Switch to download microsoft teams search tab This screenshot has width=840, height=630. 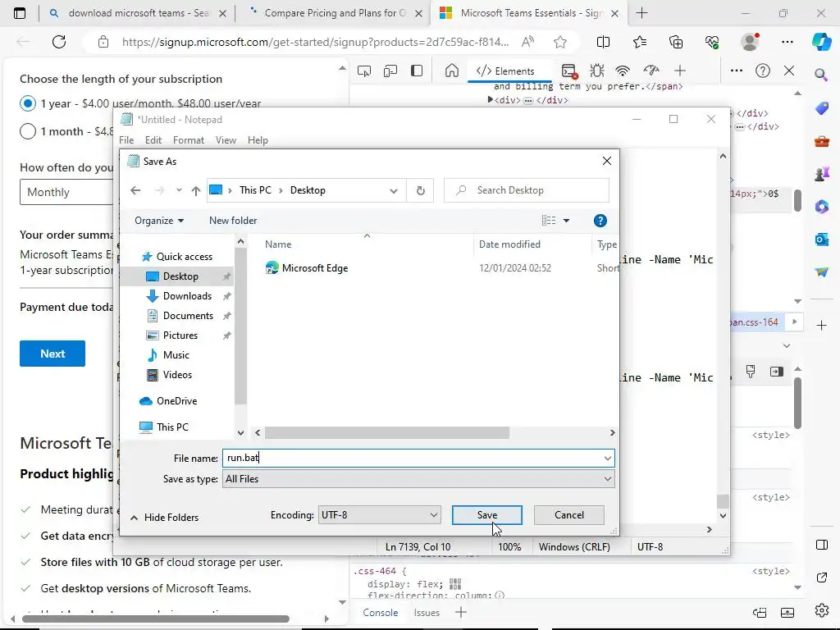[137, 13]
